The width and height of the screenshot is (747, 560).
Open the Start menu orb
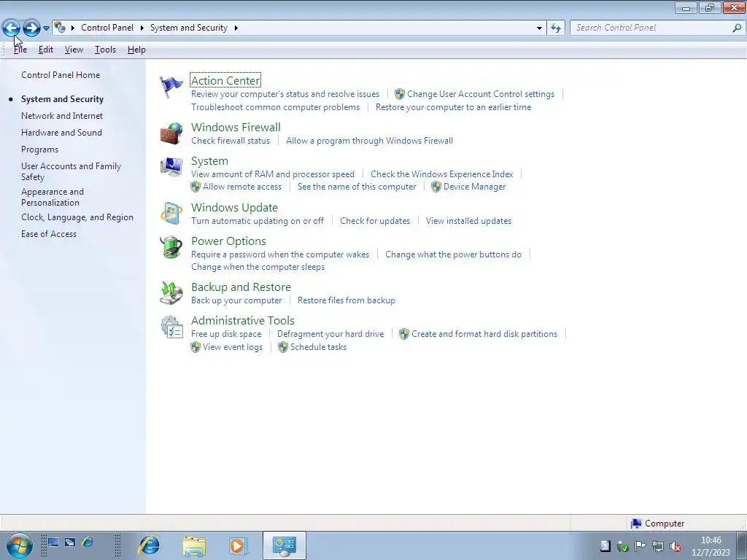click(20, 545)
